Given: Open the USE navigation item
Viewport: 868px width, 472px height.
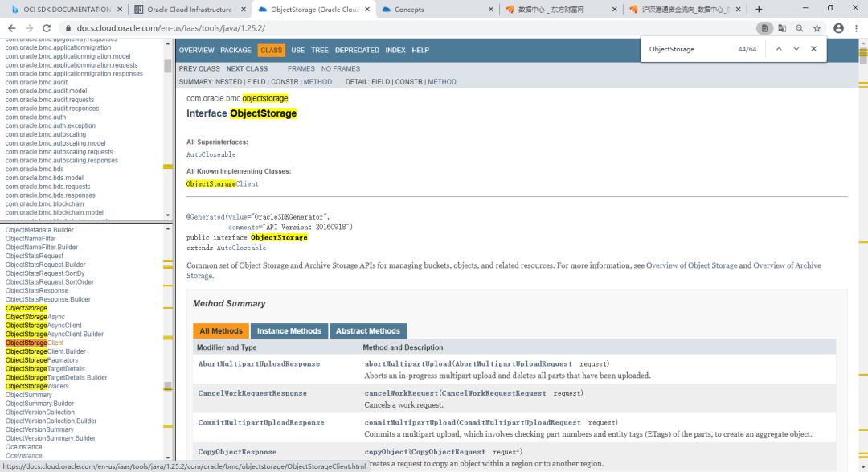Looking at the screenshot, I should [298, 51].
